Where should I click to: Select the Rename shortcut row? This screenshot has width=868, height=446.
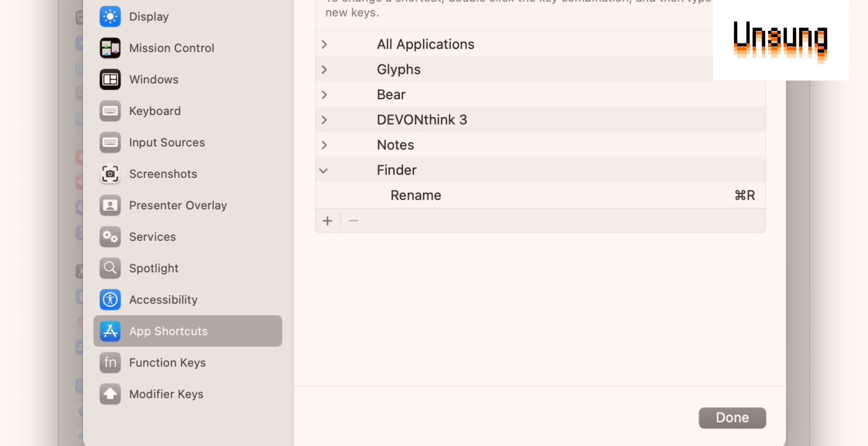coord(539,196)
